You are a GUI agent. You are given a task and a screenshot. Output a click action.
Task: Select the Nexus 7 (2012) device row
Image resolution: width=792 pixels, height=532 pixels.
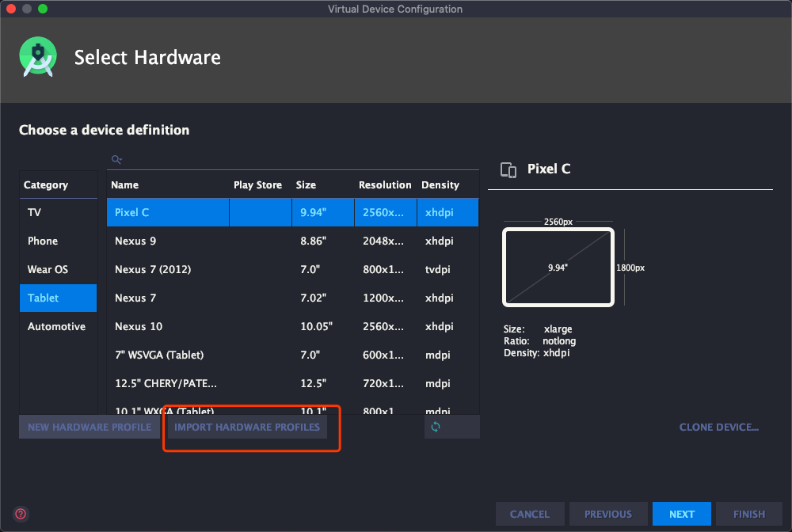(293, 269)
